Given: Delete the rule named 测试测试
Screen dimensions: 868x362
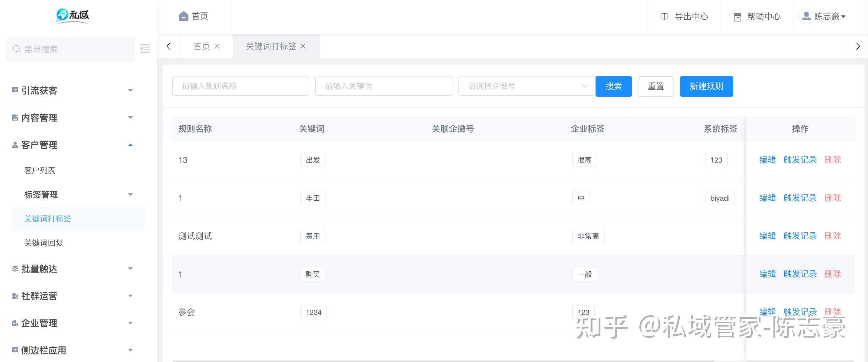Looking at the screenshot, I should 833,236.
